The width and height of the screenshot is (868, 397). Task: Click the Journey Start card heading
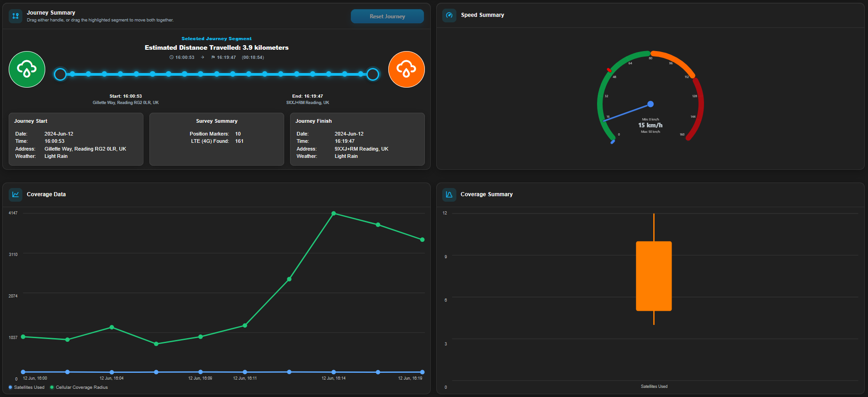[x=31, y=121]
